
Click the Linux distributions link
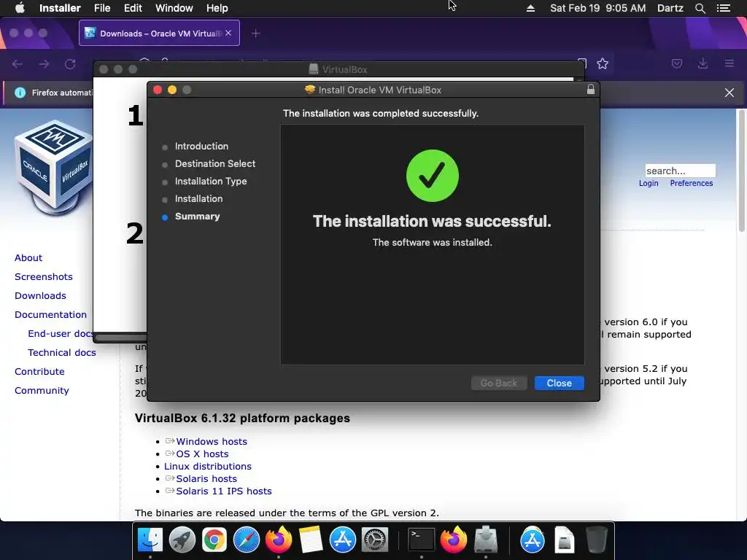point(208,466)
